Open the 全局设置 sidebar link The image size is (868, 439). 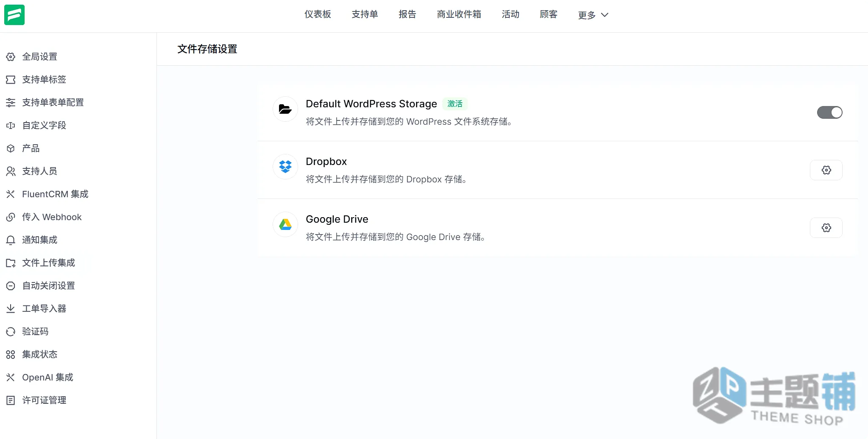click(x=40, y=57)
